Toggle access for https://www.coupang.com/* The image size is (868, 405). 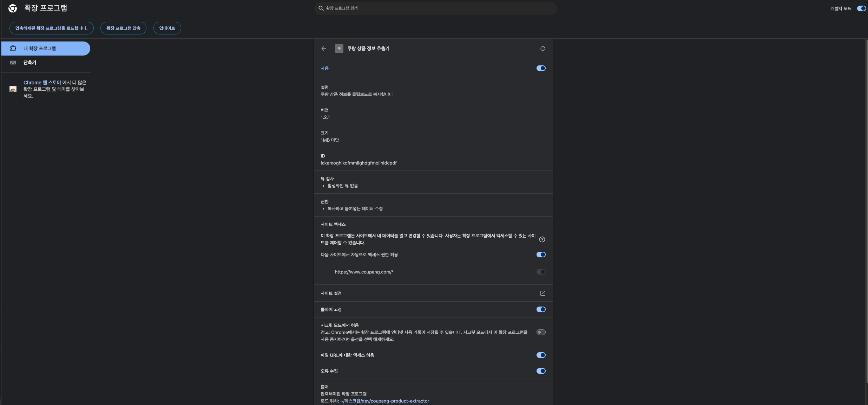540,271
